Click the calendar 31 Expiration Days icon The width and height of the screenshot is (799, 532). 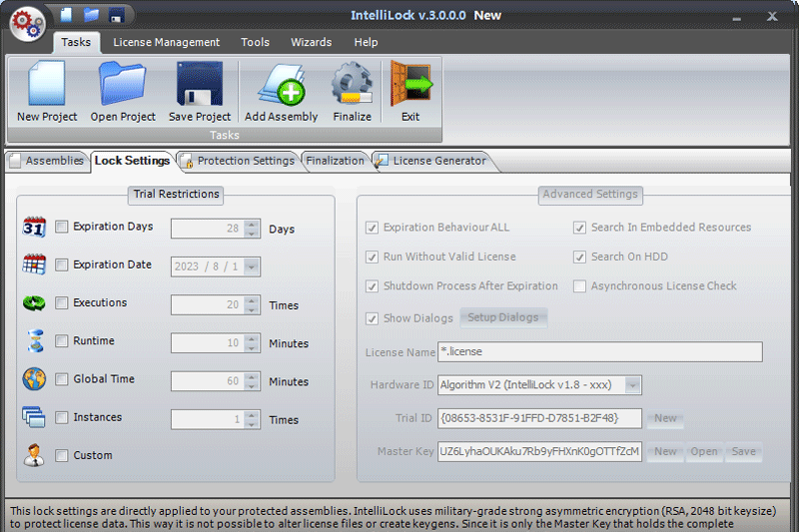34,227
